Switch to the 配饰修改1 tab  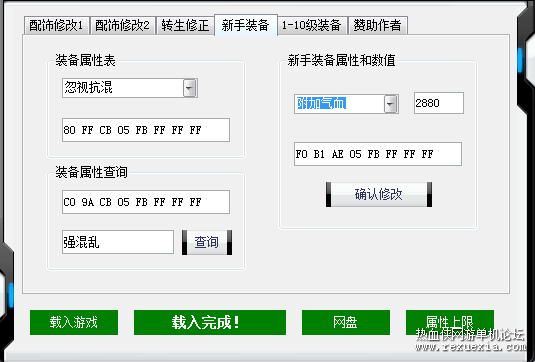(57, 26)
